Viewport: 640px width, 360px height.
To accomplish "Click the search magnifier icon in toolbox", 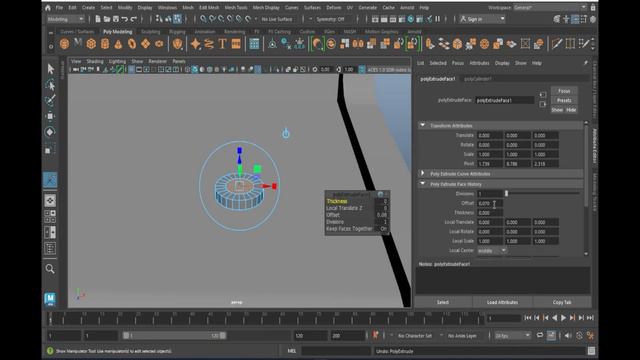I will pyautogui.click(x=50, y=269).
